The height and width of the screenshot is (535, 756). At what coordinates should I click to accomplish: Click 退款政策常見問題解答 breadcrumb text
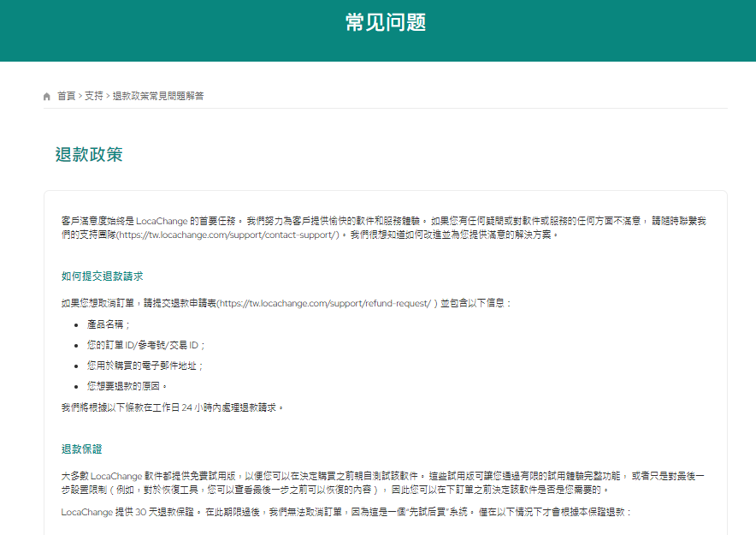158,96
